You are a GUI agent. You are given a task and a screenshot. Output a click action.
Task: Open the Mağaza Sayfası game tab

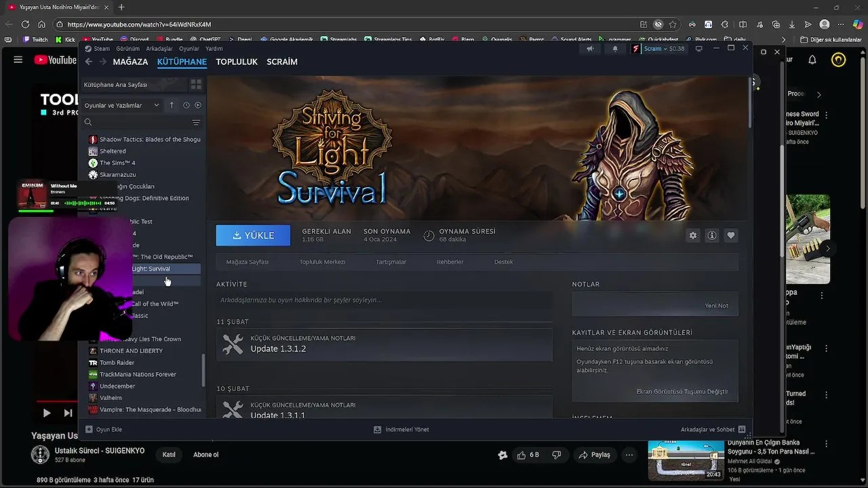coord(248,262)
